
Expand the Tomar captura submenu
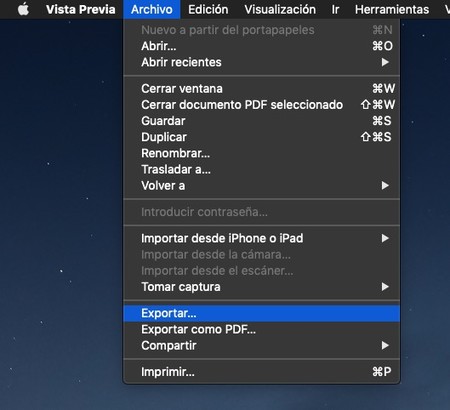(x=262, y=287)
